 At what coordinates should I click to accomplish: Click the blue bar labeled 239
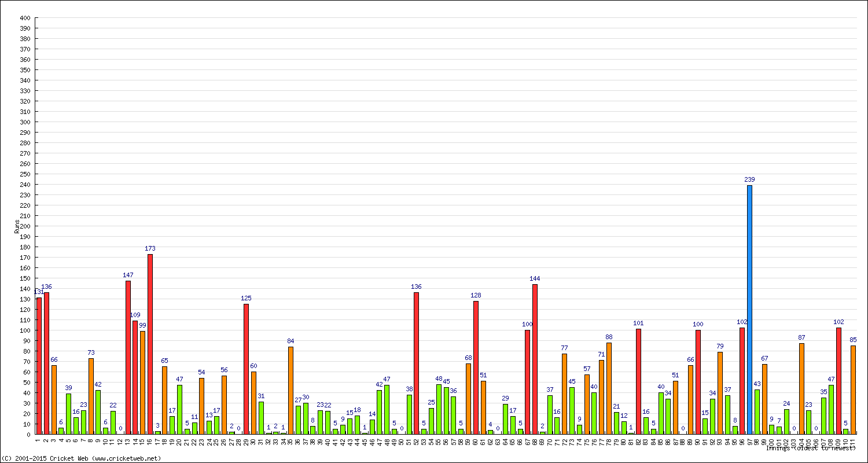click(x=749, y=310)
